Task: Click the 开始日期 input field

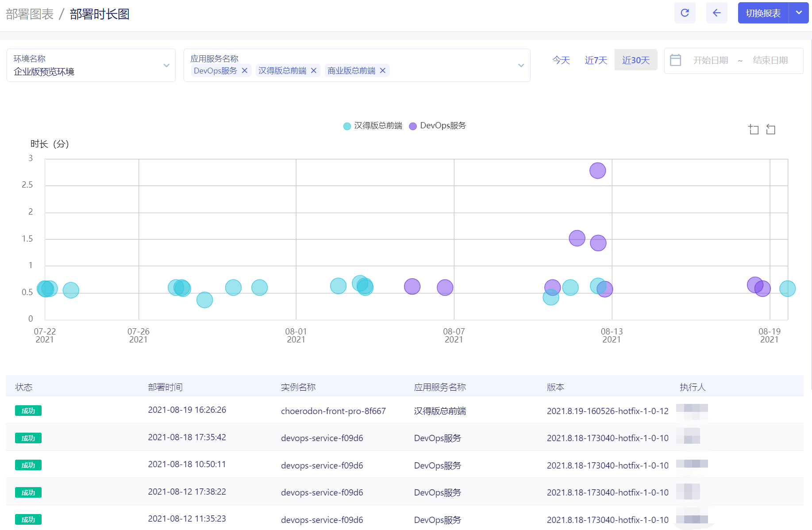Action: coord(710,60)
